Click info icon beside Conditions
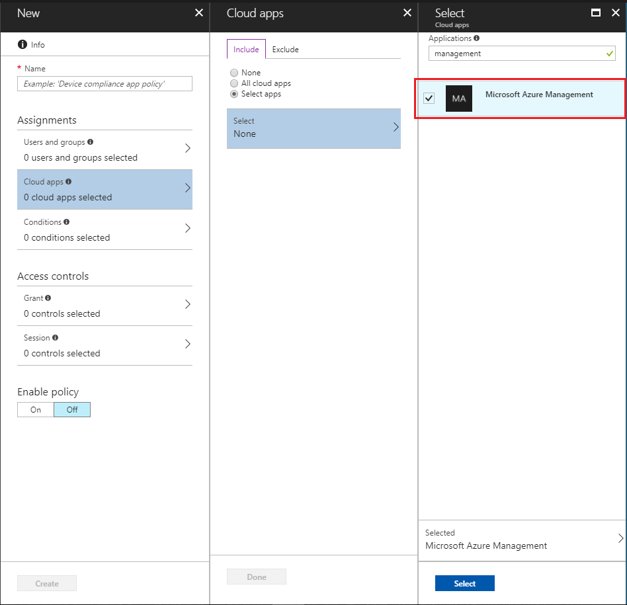The height and width of the screenshot is (605, 627). coord(68,222)
